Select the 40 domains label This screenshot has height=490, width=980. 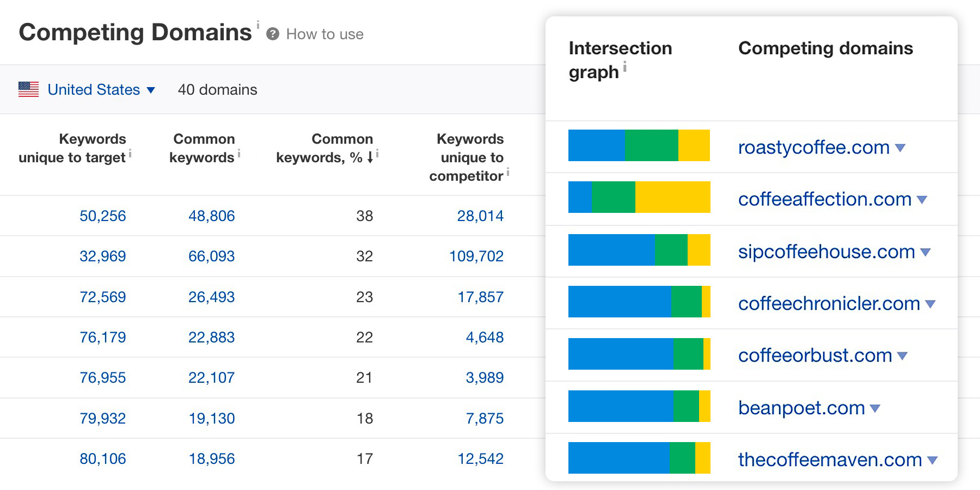click(218, 89)
